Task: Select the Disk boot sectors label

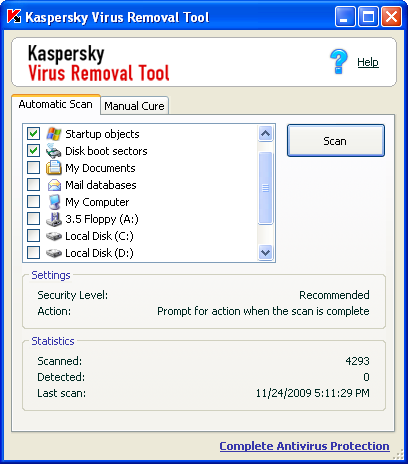Action: (x=106, y=151)
